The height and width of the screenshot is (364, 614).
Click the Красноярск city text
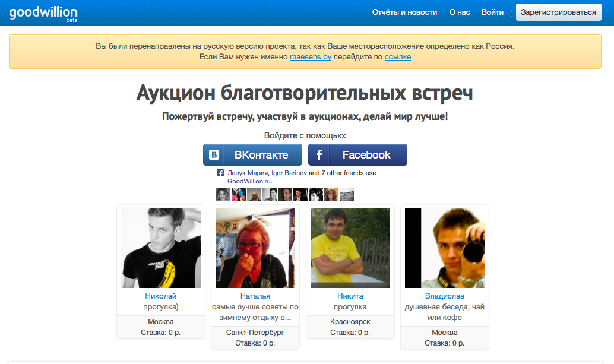pos(350,322)
